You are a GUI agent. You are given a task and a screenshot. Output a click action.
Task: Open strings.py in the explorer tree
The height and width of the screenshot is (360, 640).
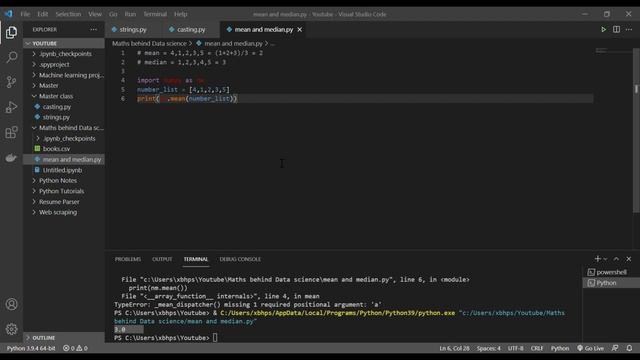[64, 117]
